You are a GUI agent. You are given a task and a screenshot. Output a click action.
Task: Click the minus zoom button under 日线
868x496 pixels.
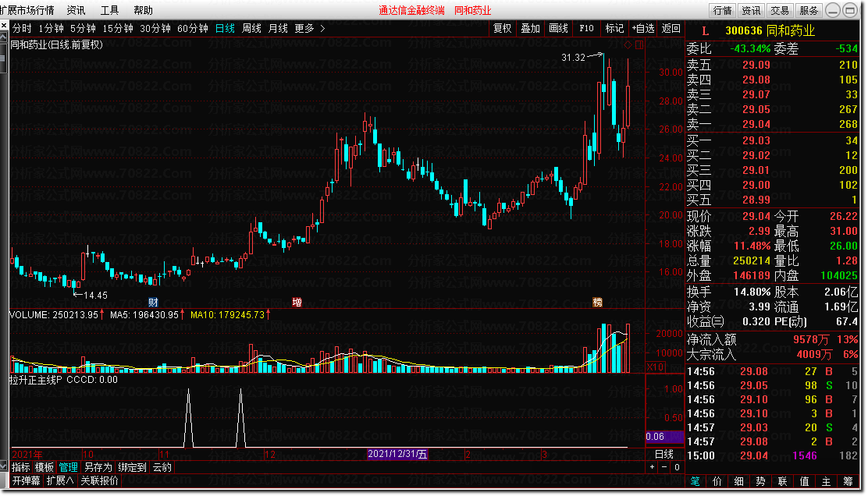[664, 467]
